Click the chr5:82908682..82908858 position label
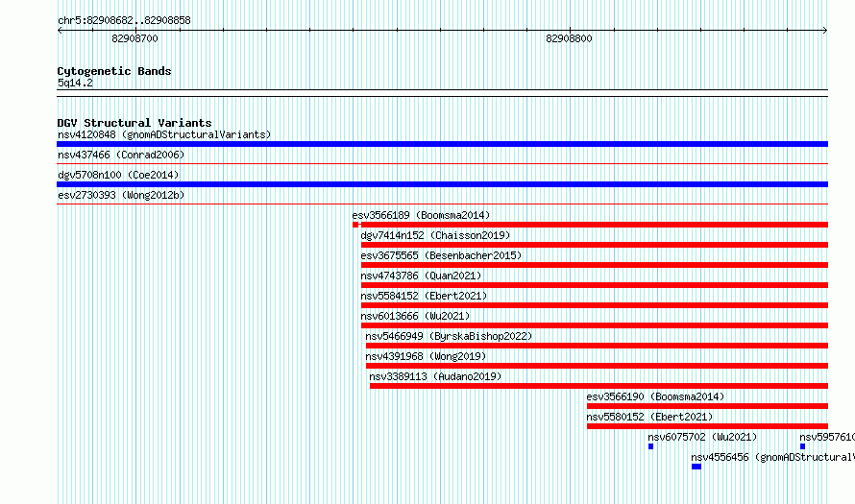Screen dimensions: 855x504 coord(124,20)
